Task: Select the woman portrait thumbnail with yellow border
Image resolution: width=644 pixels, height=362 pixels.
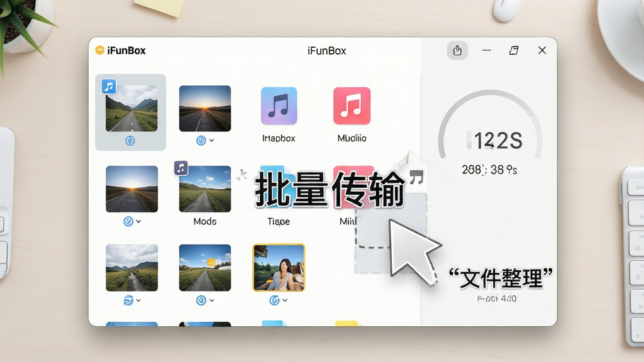Action: coord(279,268)
